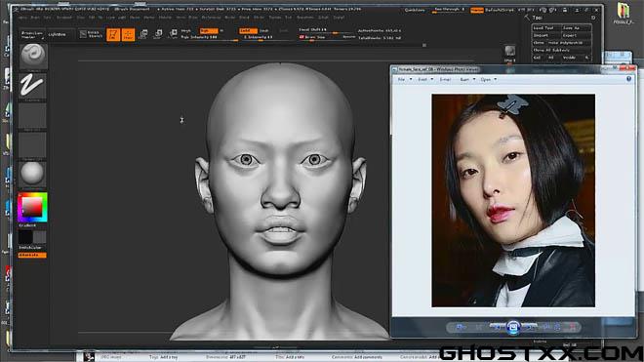This screenshot has height=362, width=644.
Task: Click the Tool palette dock icon
Action: tap(593, 18)
